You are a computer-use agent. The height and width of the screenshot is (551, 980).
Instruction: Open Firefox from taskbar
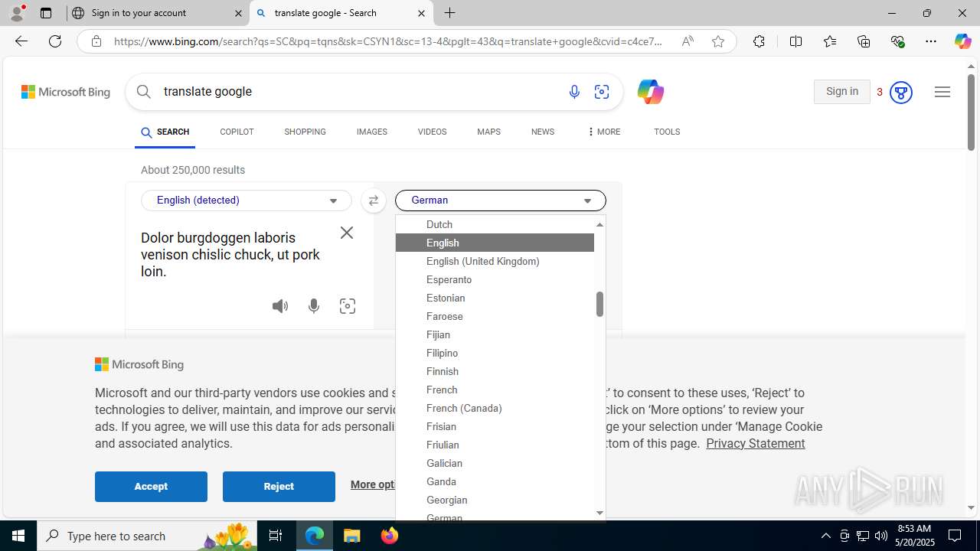point(390,536)
